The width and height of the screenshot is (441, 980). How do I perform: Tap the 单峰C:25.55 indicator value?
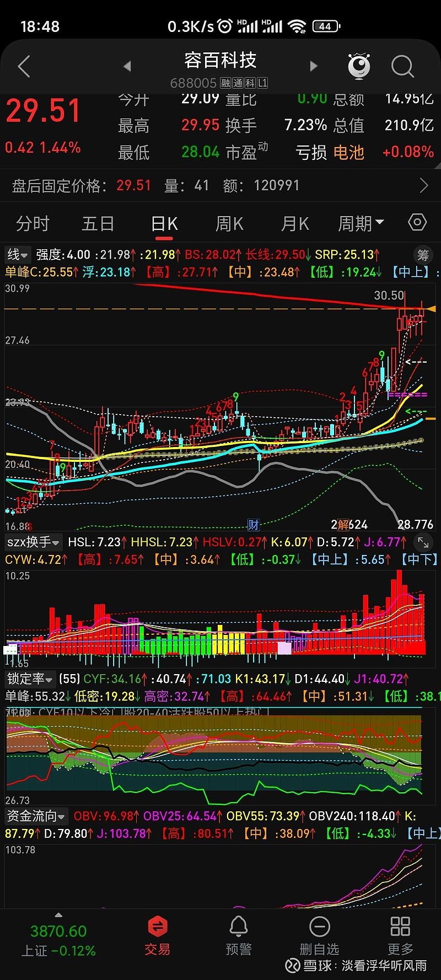[42, 272]
